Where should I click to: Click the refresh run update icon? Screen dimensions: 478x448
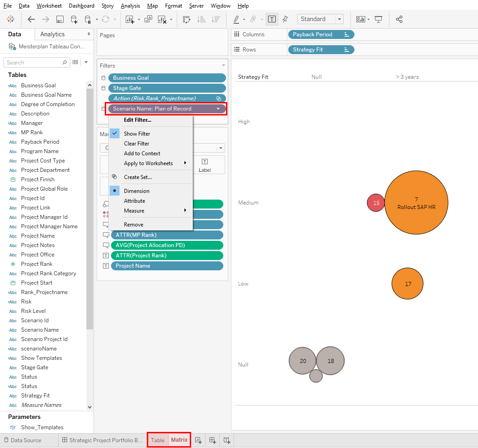click(106, 19)
